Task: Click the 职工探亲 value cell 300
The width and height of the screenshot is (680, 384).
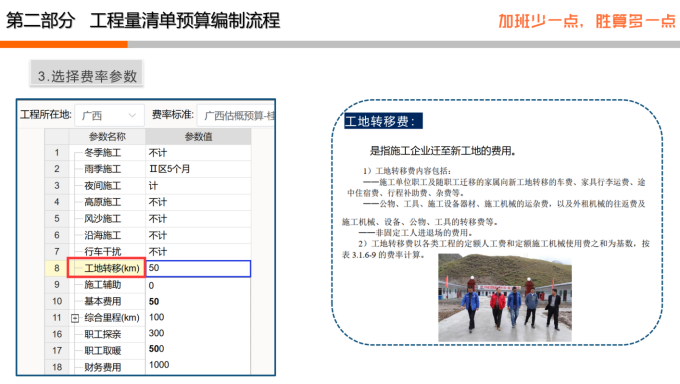Action: pyautogui.click(x=198, y=334)
